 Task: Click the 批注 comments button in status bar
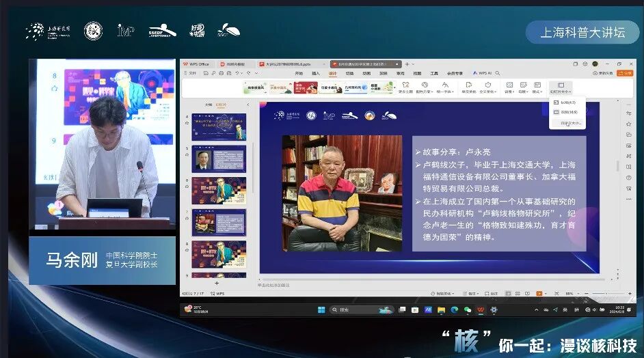tap(492, 294)
